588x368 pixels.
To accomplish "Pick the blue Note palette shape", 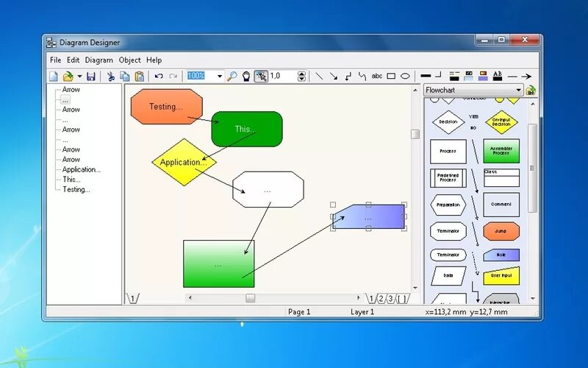I will coord(501,255).
